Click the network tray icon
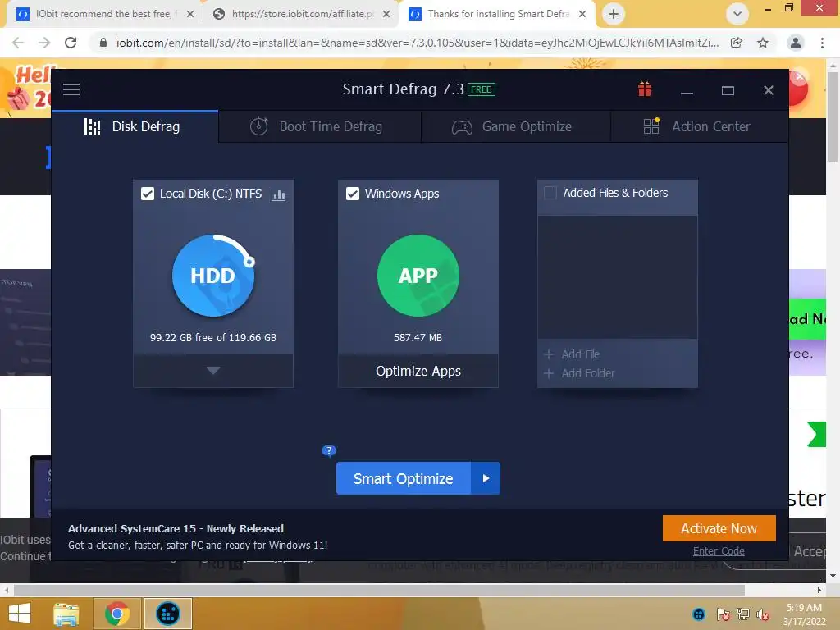The width and height of the screenshot is (840, 630). [743, 614]
